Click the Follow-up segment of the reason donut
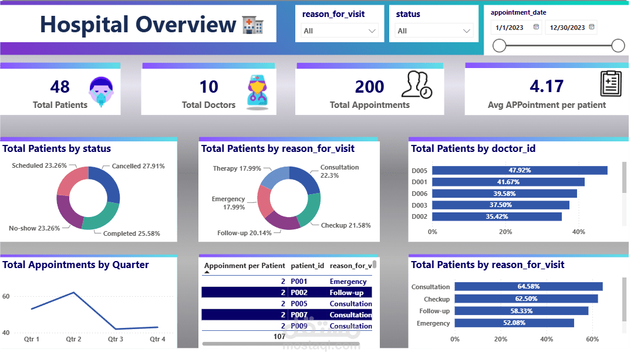 pyautogui.click(x=284, y=222)
